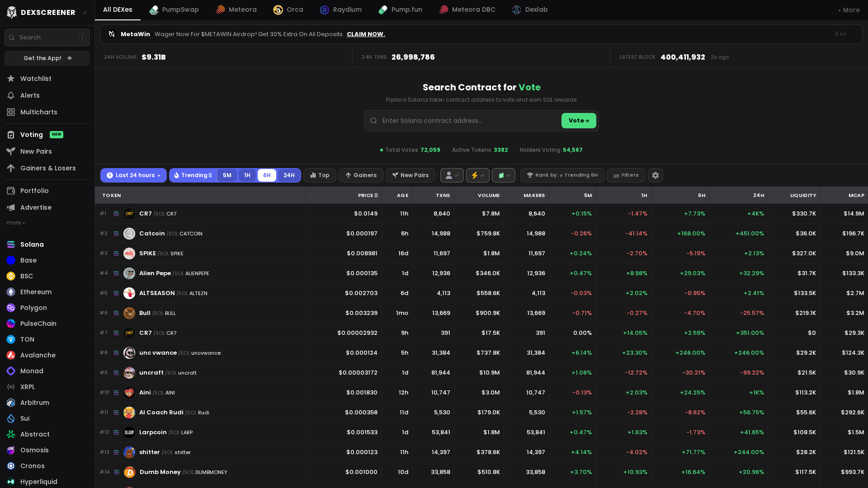This screenshot has width=868, height=488.
Task: Select the Abstract chain
Action: pyautogui.click(x=47, y=434)
